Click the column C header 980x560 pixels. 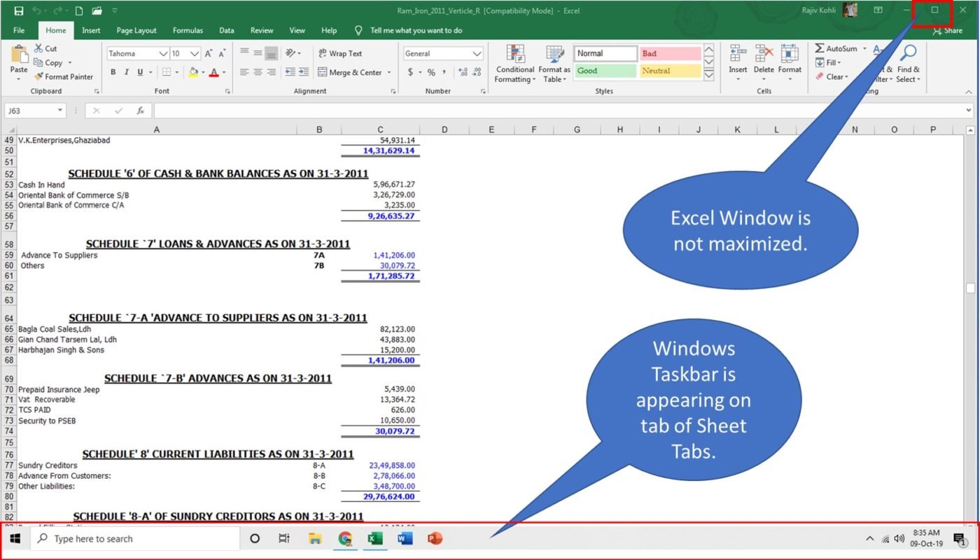pos(380,129)
